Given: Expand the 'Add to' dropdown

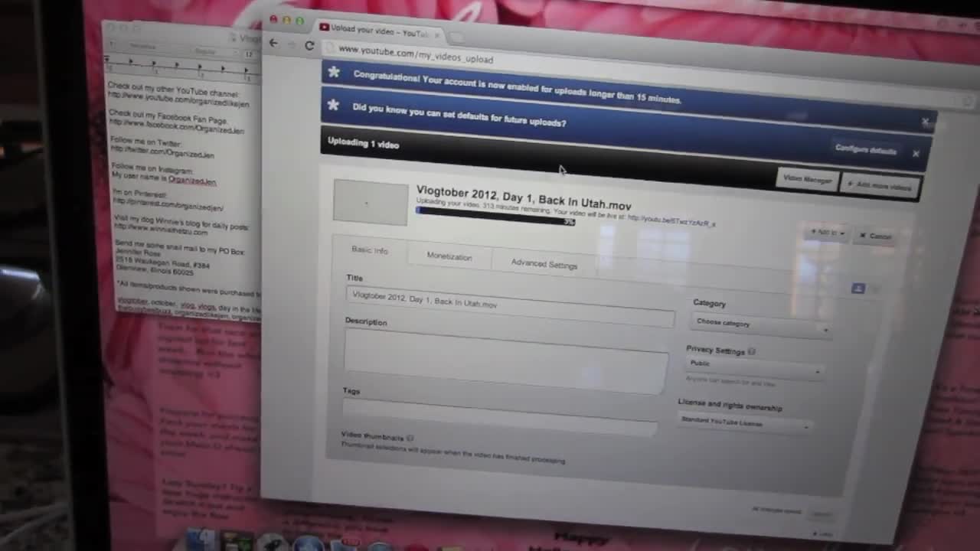Looking at the screenshot, I should (826, 232).
